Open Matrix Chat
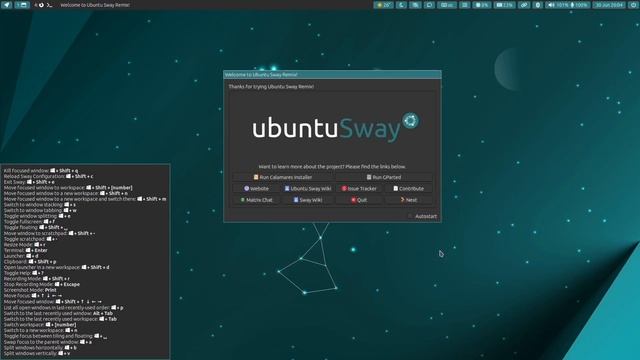Screen dimensions: 640x360 (x=256, y=200)
